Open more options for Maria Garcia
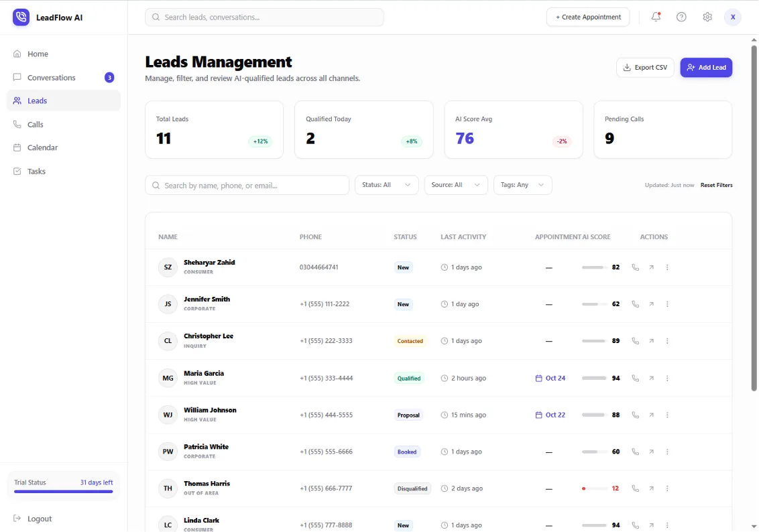 click(668, 378)
